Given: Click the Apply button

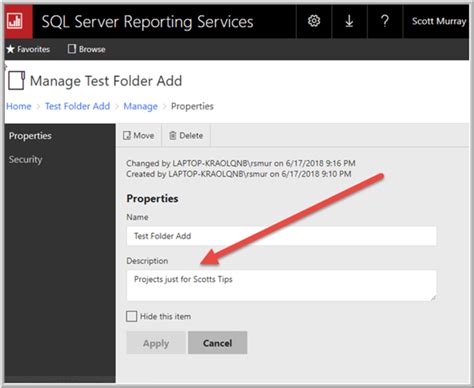Looking at the screenshot, I should point(156,343).
